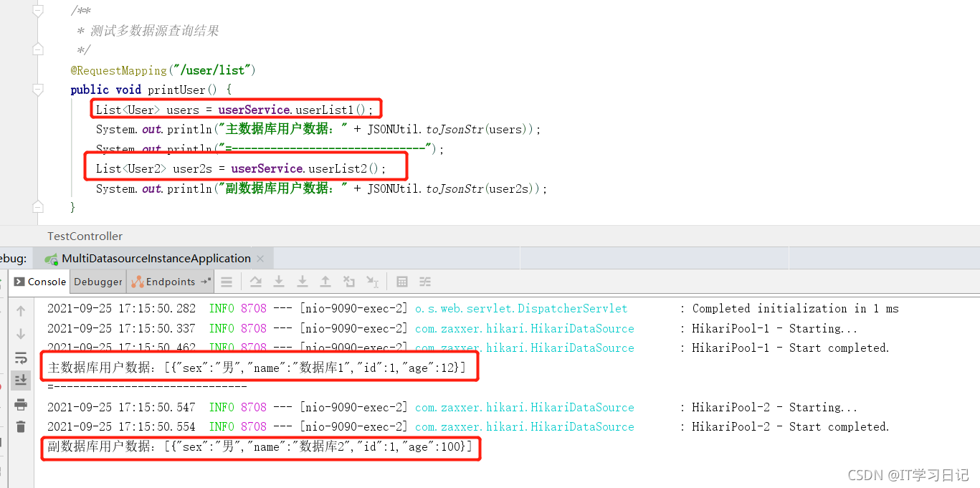Click the HikariDataSource link at 17:15:50.554
The height and width of the screenshot is (488, 980).
click(525, 427)
